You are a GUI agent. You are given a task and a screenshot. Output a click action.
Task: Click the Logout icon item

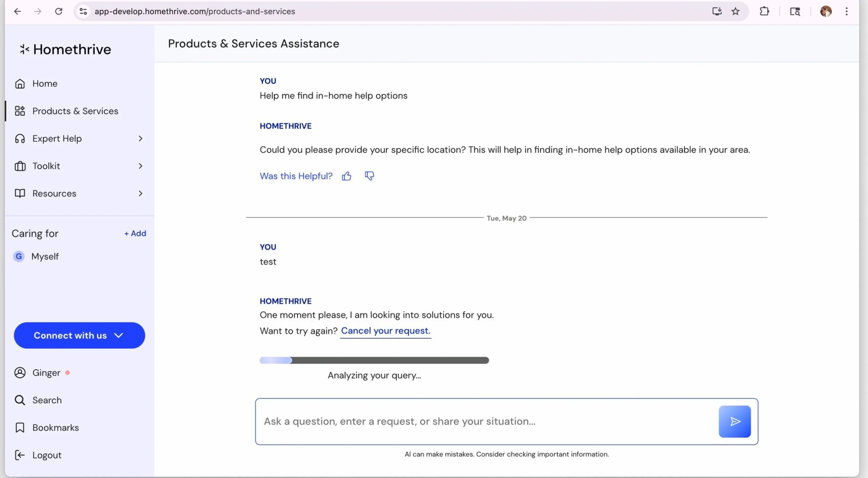20,455
